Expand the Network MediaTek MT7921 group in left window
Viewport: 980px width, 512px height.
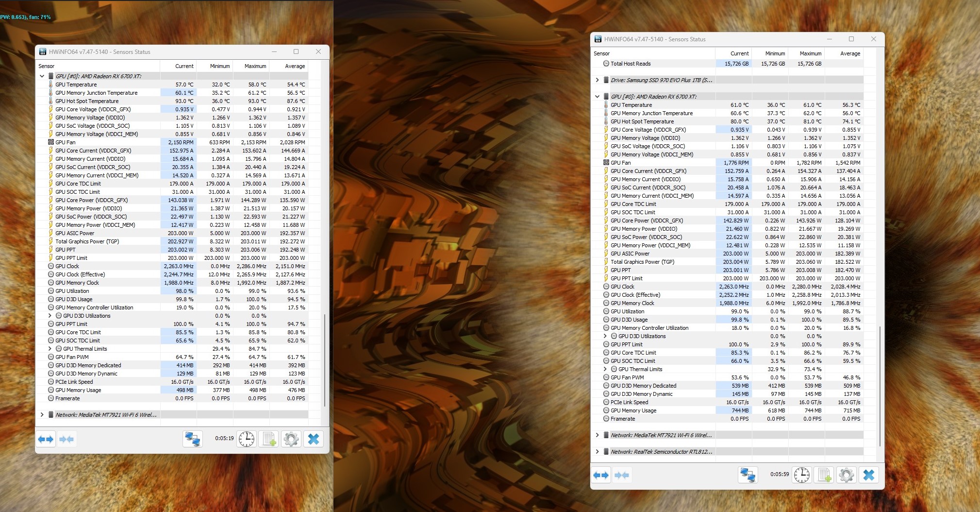[42, 415]
